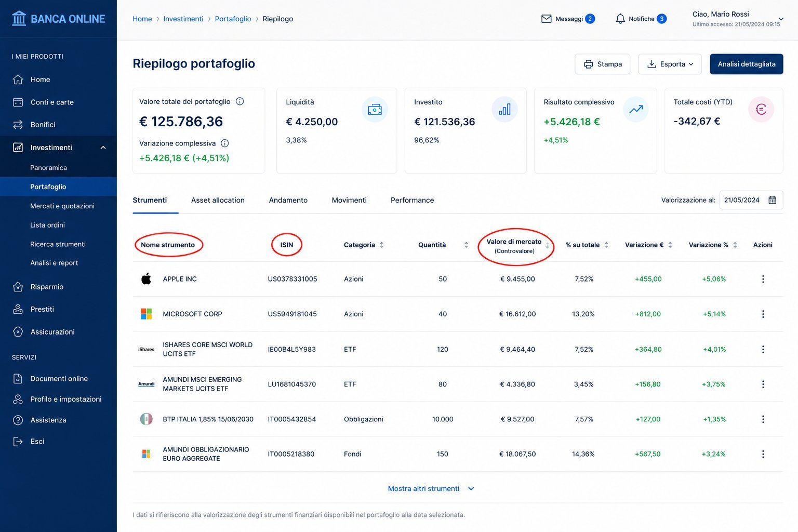Go to Home breadcrumb link
798x532 pixels.
click(x=142, y=19)
